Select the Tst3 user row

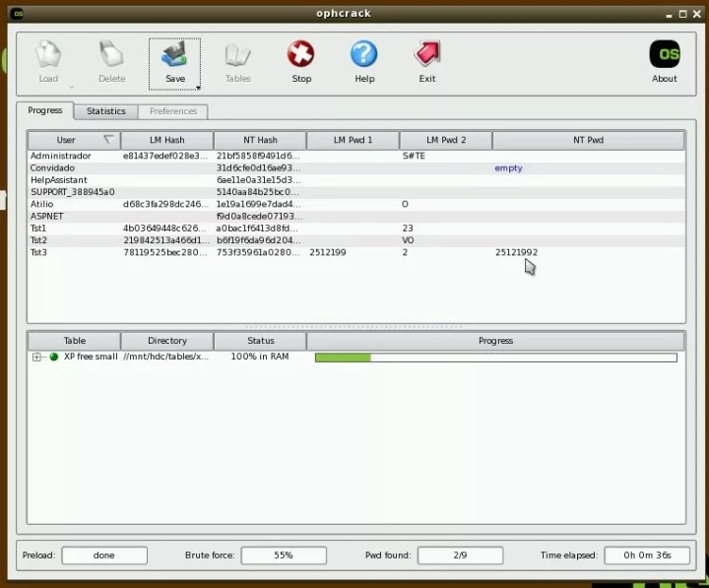[356, 252]
